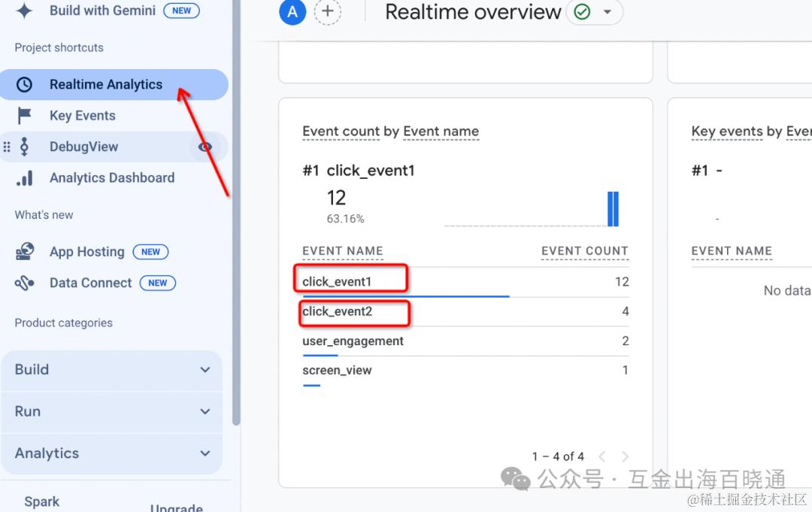Screen dimensions: 812x512
Task: Click the DebugView node icon
Action: 24,147
